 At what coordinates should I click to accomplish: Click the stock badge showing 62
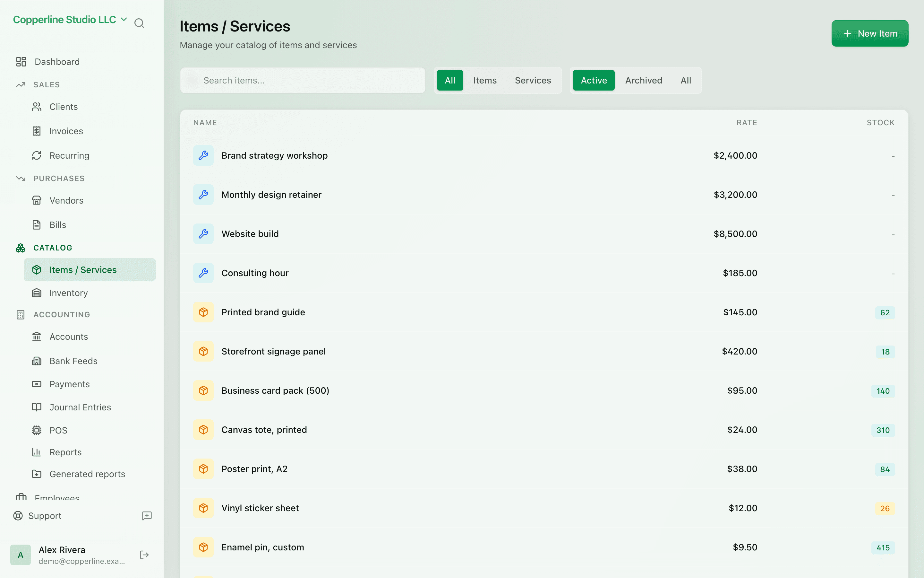(x=885, y=312)
